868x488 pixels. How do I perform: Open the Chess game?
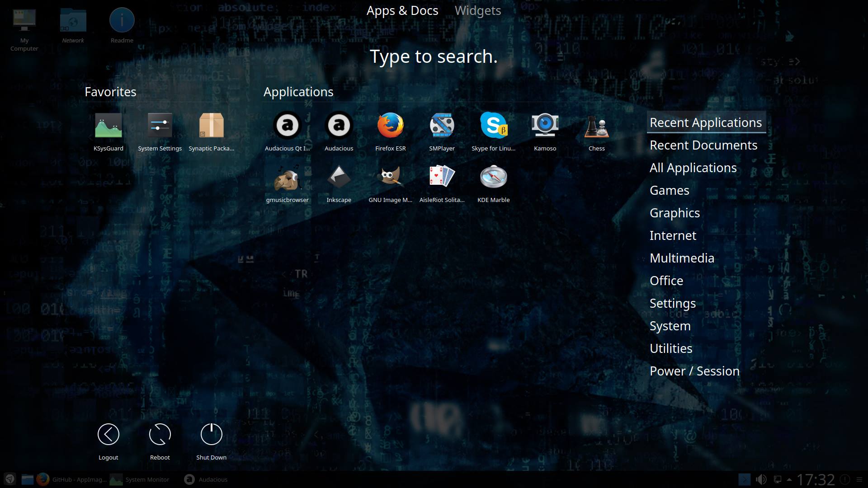(x=597, y=132)
